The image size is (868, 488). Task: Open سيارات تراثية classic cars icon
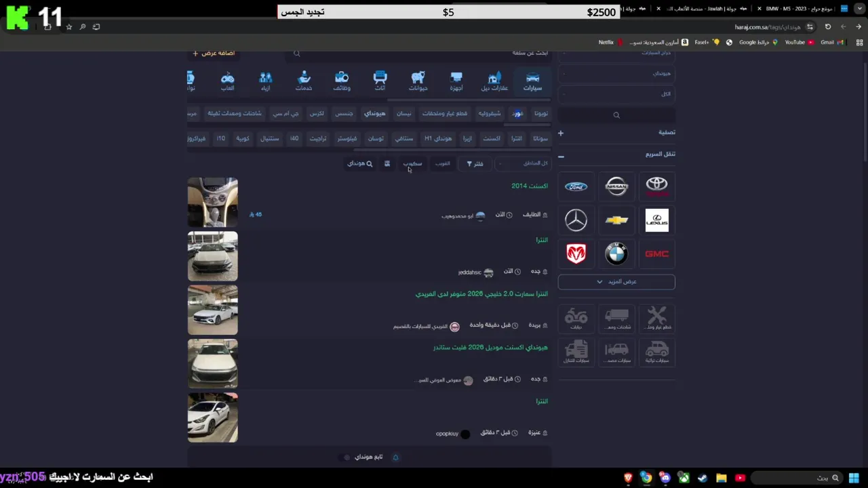[x=656, y=352]
